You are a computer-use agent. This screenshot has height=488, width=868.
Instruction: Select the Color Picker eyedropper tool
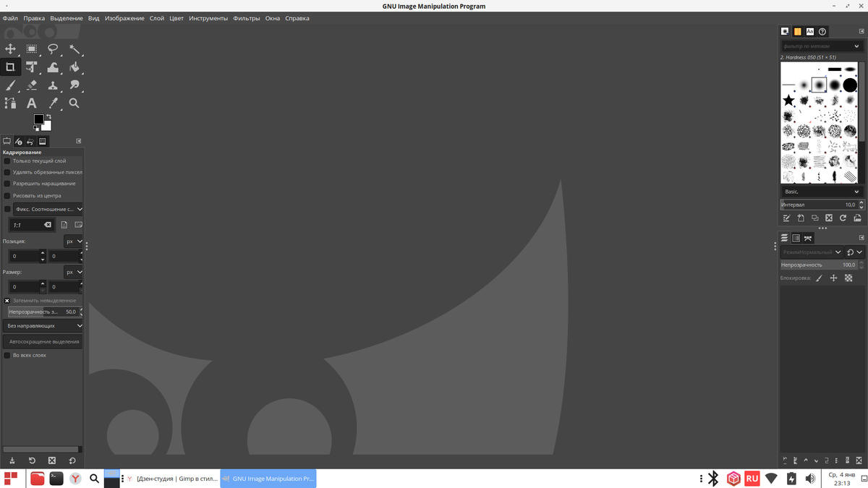[53, 103]
